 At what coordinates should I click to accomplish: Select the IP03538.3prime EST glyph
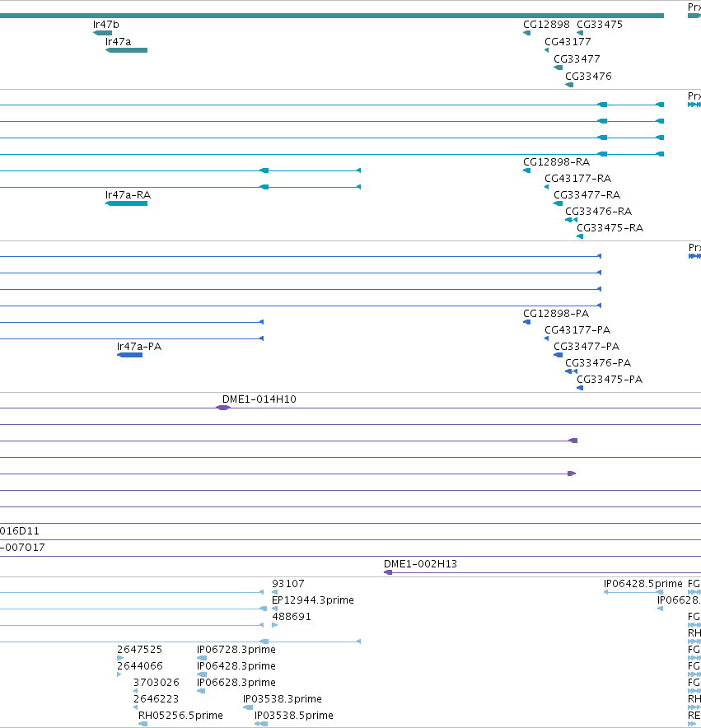coord(248,707)
